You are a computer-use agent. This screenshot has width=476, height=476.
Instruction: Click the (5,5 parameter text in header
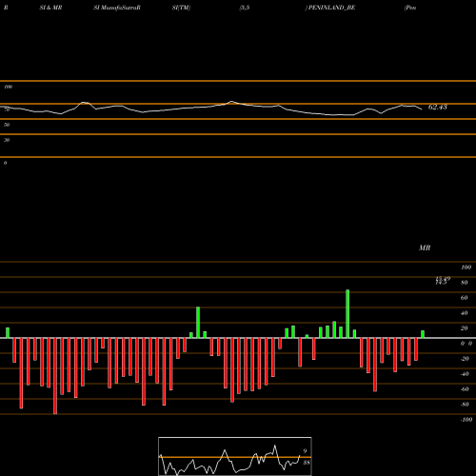(x=245, y=8)
